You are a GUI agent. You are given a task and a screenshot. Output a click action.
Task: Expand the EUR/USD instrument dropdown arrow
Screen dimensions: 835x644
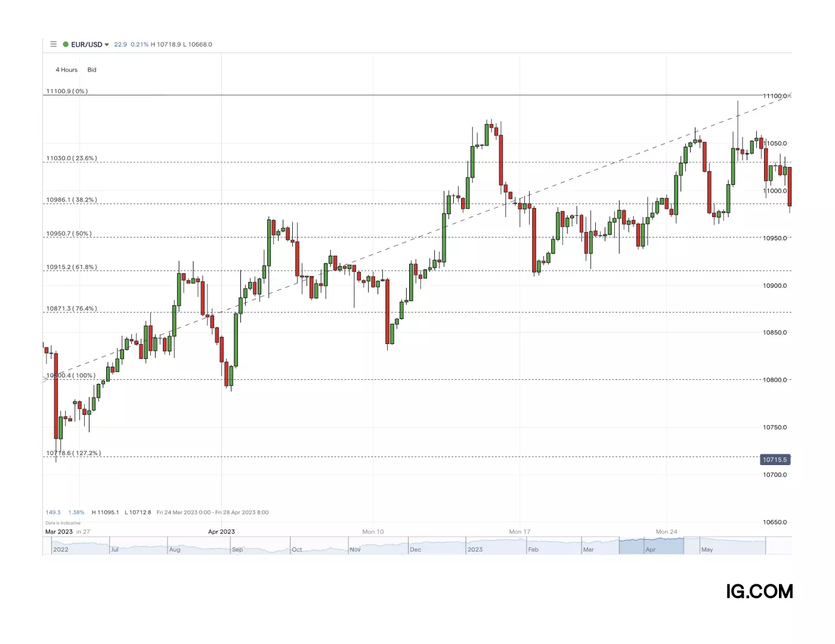107,45
